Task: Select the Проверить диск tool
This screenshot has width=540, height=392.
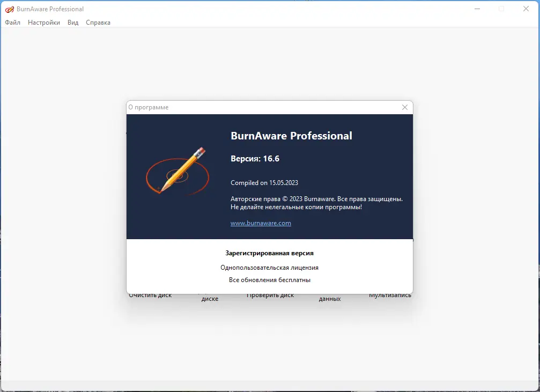Action: click(x=270, y=295)
